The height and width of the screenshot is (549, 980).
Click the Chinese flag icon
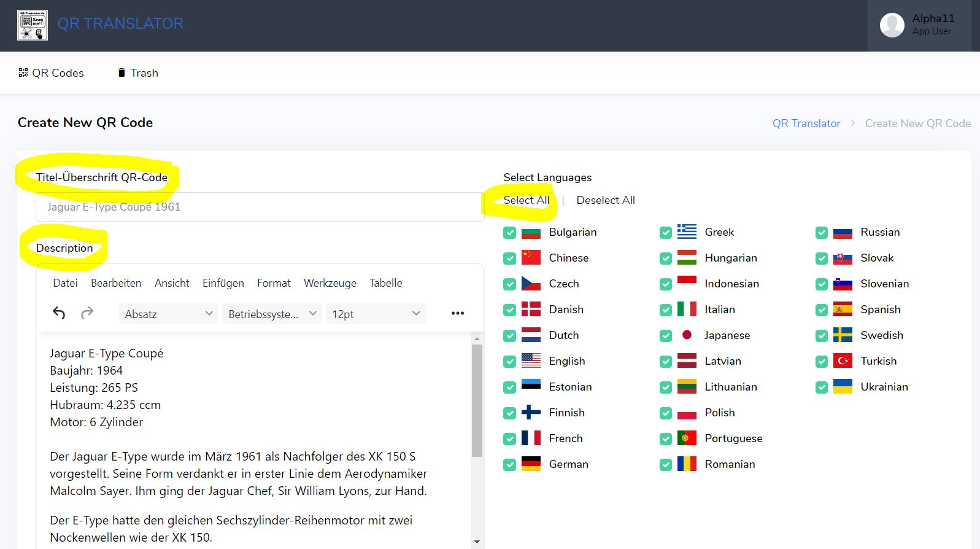531,258
